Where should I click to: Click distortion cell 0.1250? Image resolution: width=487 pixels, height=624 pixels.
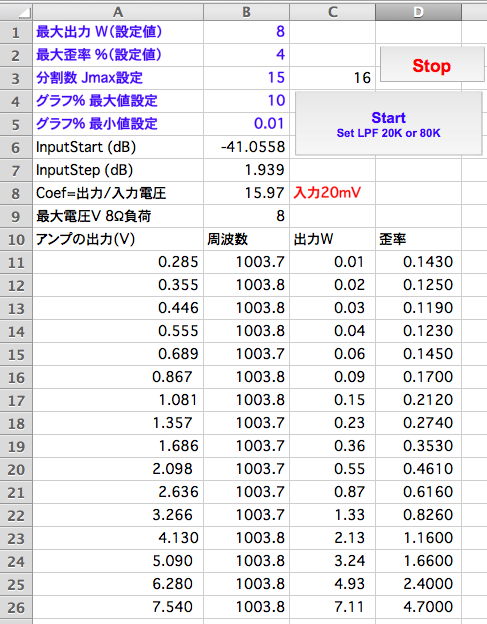[x=418, y=285]
